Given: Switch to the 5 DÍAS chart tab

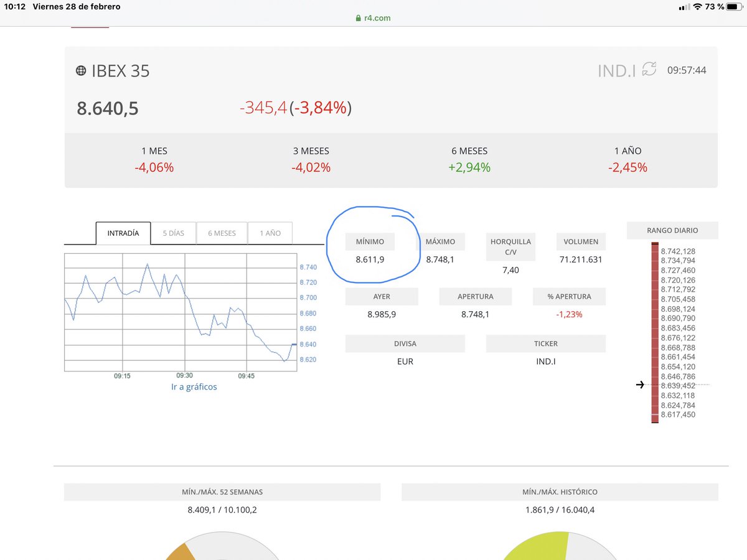Looking at the screenshot, I should 174,233.
